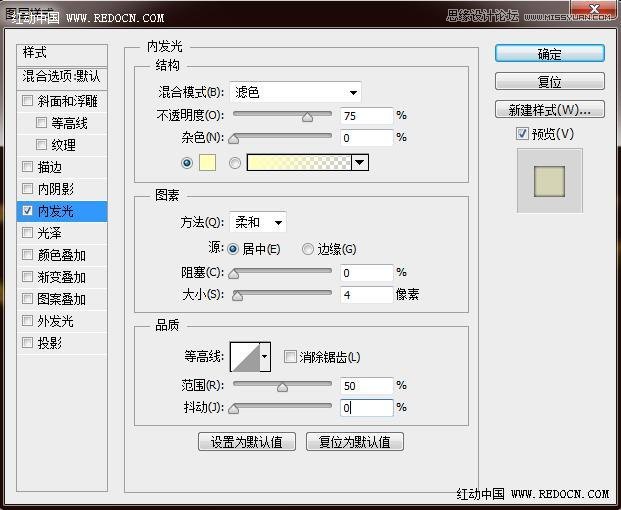Click the 范围 slider handle
Image resolution: width=621 pixels, height=510 pixels.
pos(282,386)
